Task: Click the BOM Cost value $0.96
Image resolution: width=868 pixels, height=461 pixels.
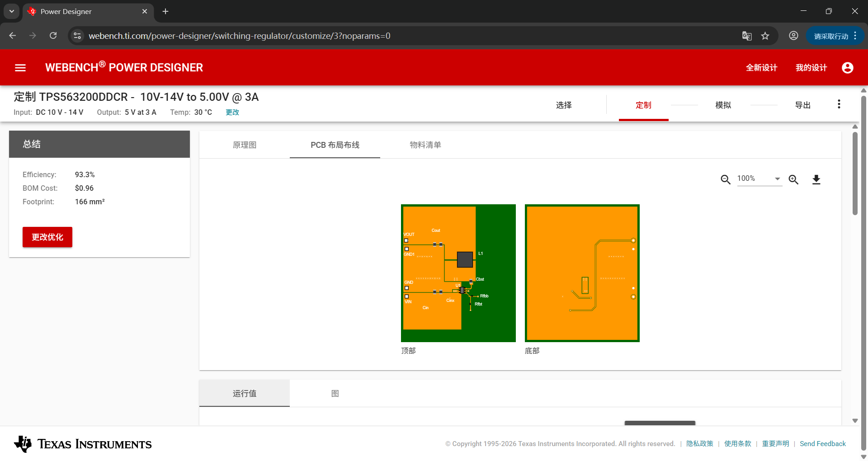Action: [x=84, y=188]
